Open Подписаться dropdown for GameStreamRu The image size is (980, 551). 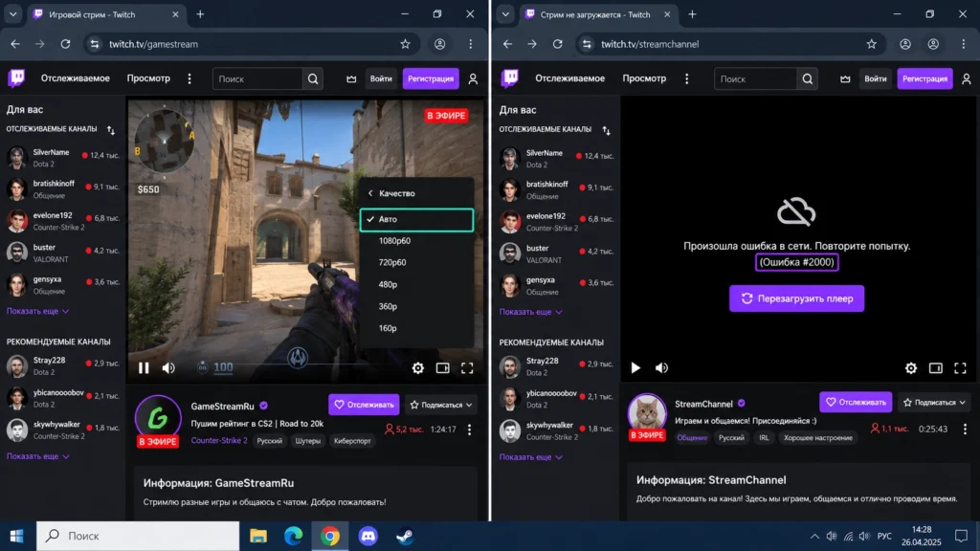coord(440,405)
